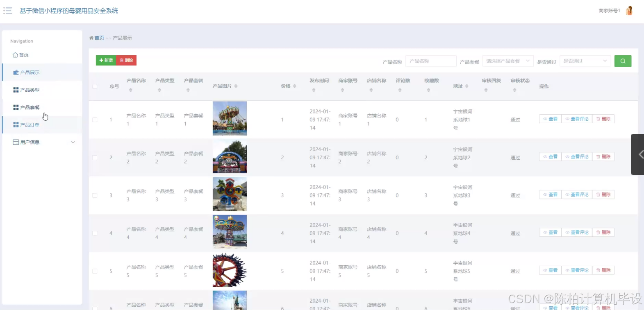Click 商家账号1 username text
Image resolution: width=644 pixels, height=310 pixels.
pos(609,11)
